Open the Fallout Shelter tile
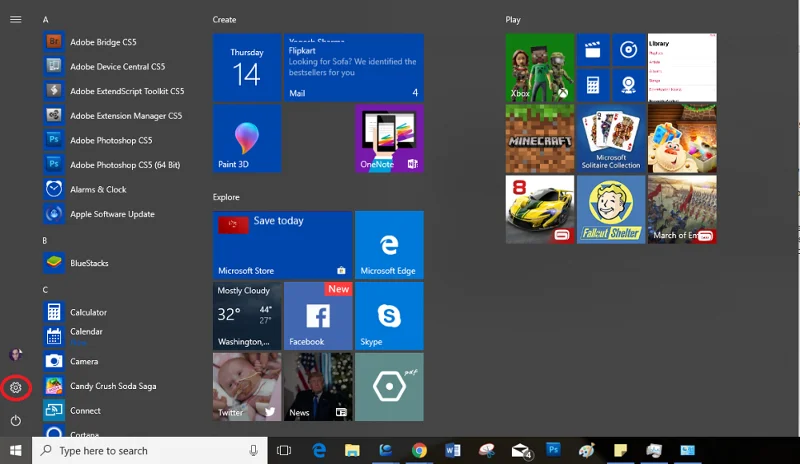Screen dimensions: 800x464 coord(611,209)
